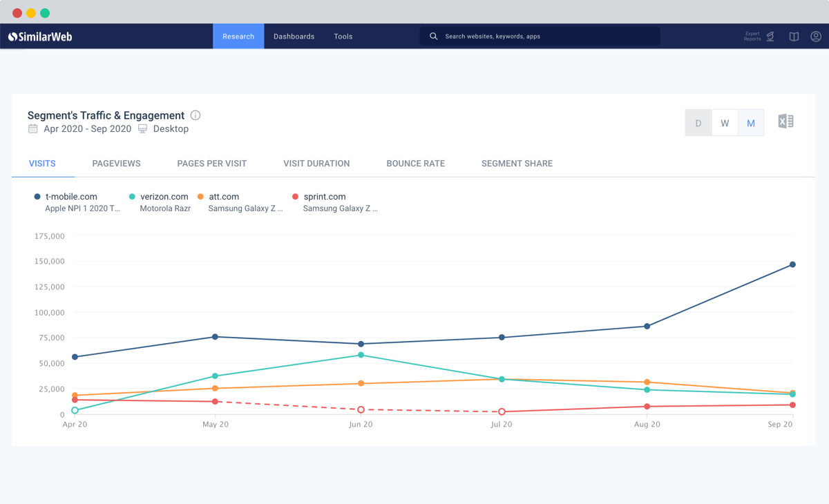Click the Sep 20 x-axis label

(781, 425)
